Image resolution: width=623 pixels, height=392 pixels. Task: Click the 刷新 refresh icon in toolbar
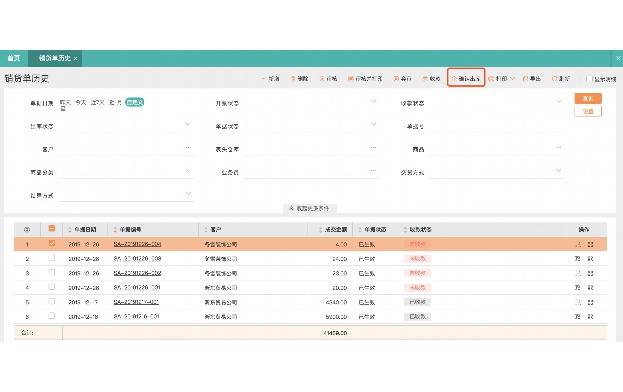(x=554, y=79)
